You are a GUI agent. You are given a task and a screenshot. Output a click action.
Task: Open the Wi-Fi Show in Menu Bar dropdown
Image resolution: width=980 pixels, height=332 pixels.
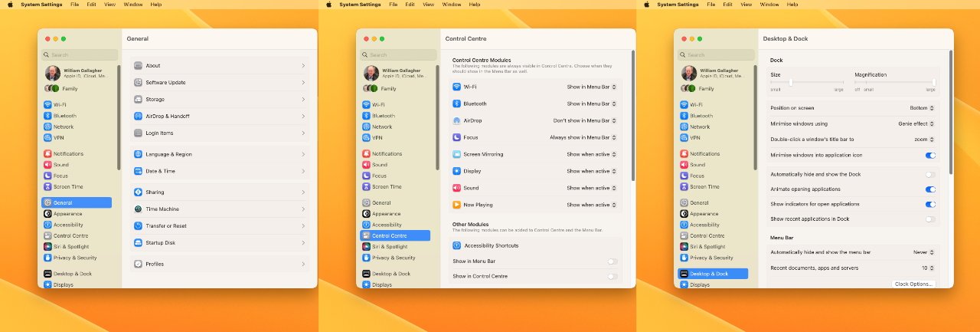(x=591, y=87)
